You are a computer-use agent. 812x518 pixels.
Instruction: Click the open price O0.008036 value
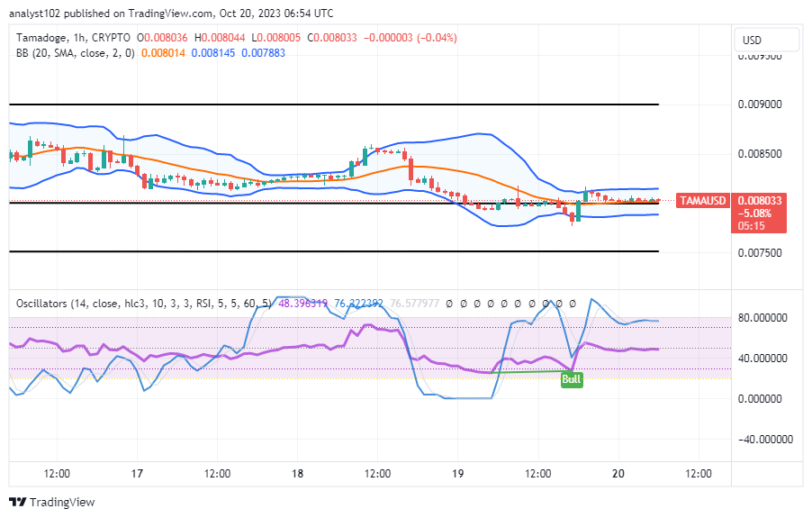click(x=162, y=38)
